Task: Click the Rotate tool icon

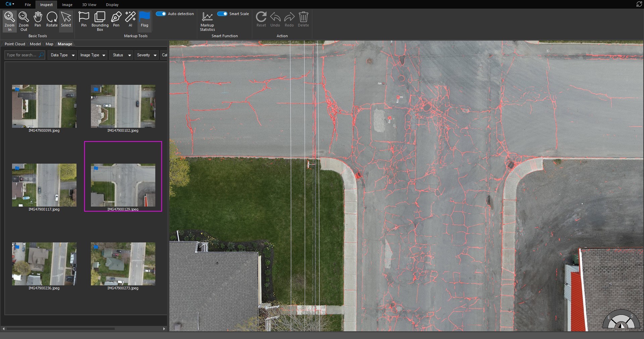Action: click(52, 19)
